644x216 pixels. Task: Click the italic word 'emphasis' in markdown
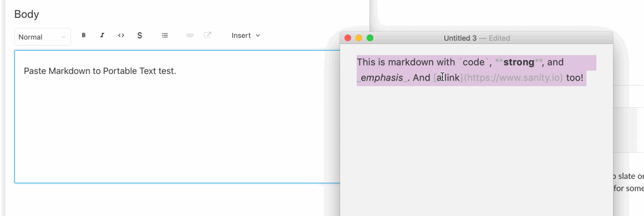point(382,78)
